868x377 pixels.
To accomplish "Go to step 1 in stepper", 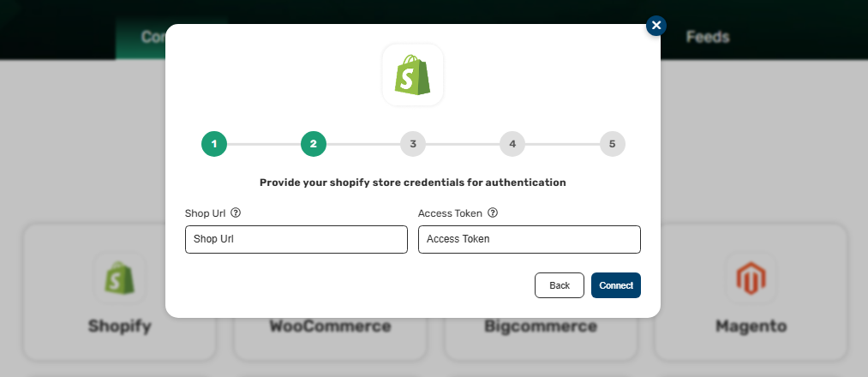I will point(214,144).
